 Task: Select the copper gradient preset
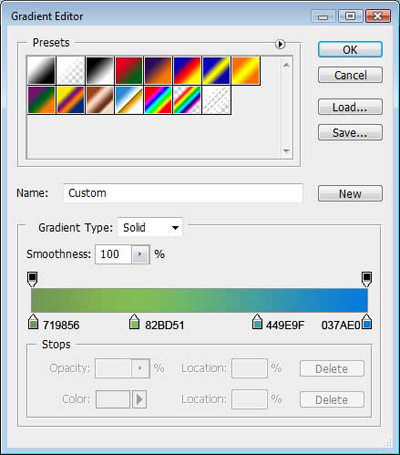[x=100, y=100]
